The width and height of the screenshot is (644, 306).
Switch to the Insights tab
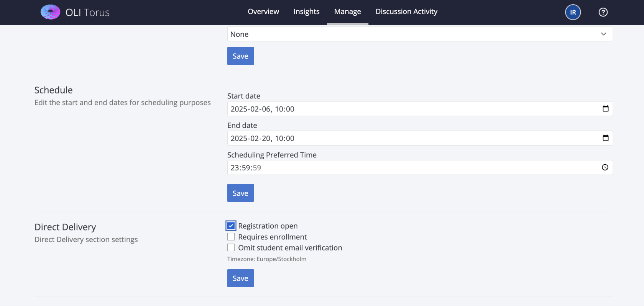click(x=306, y=12)
